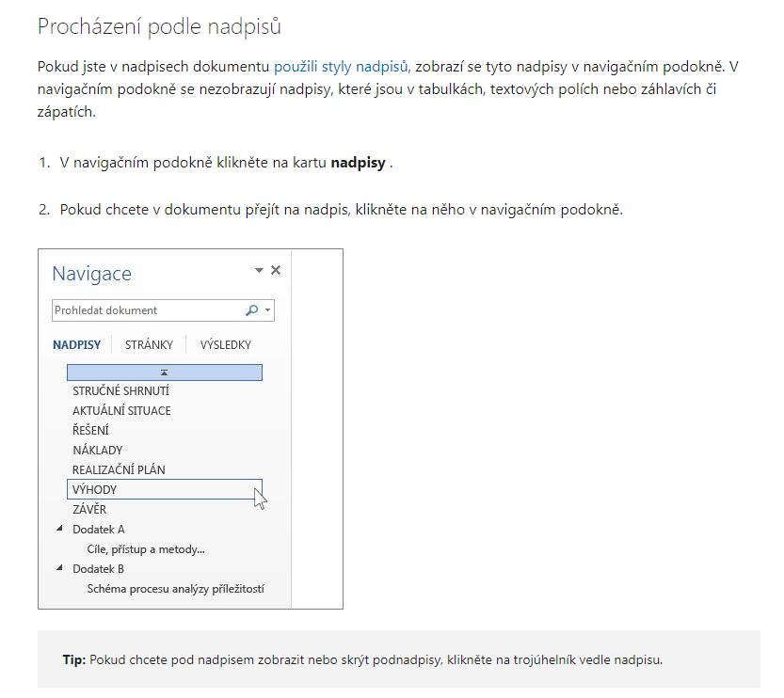The height and width of the screenshot is (698, 784).
Task: Jump to the AKTUÁLNÍ SITUACE heading
Action: tap(121, 411)
